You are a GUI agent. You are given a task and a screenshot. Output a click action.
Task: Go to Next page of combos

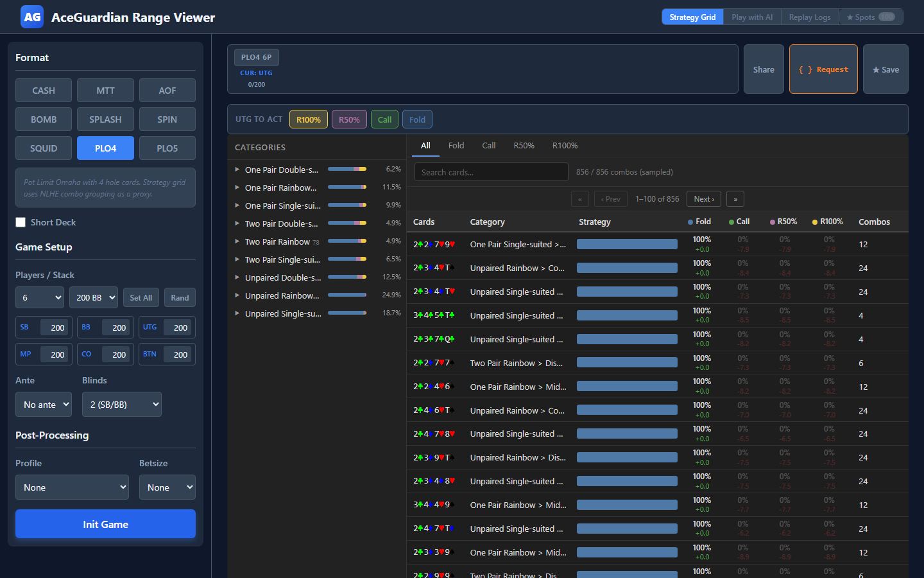pos(703,199)
